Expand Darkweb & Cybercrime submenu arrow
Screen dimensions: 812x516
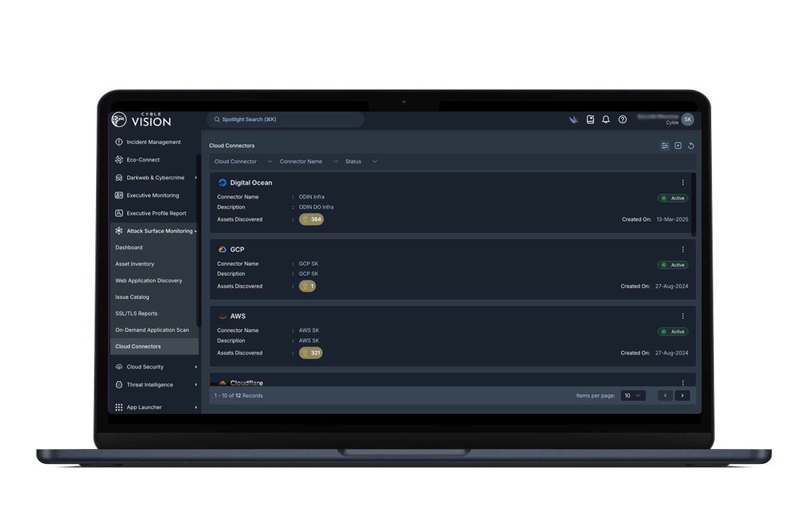tap(196, 178)
